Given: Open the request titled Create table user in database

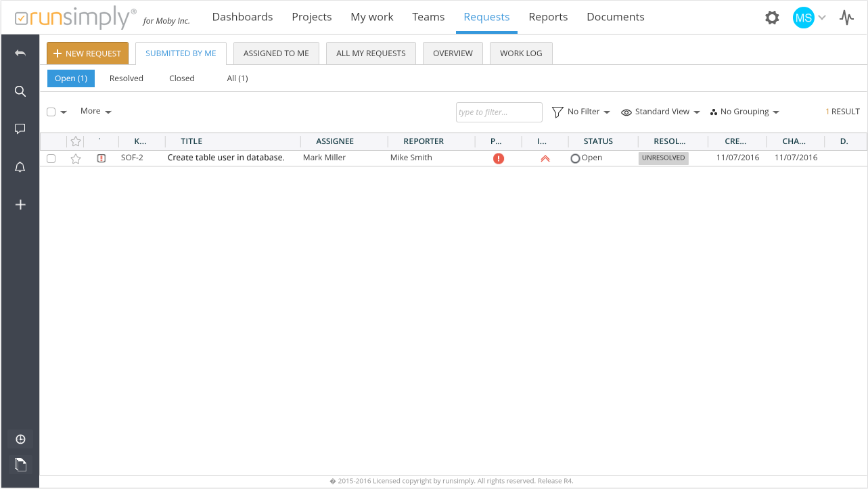Looking at the screenshot, I should click(x=226, y=158).
